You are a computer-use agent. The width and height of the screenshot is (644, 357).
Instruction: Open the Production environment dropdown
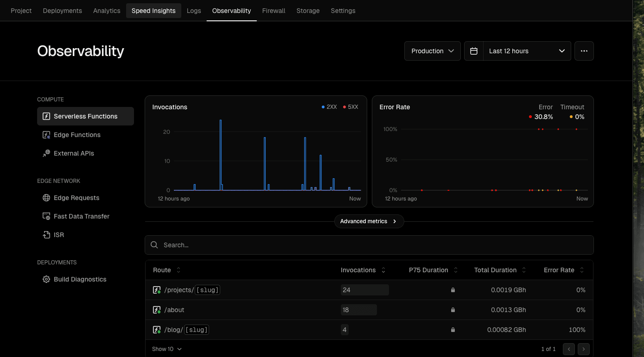[x=432, y=51]
